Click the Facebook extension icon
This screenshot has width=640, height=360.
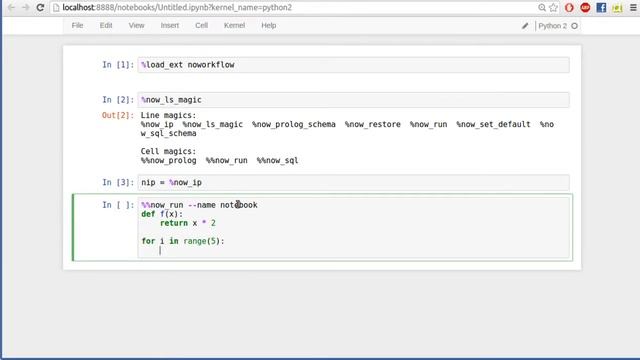[x=601, y=7]
